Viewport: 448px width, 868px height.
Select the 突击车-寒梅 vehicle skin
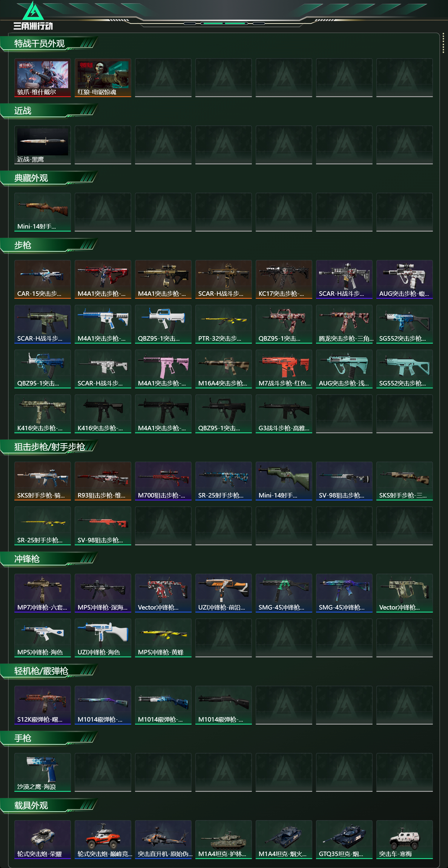[x=404, y=839]
